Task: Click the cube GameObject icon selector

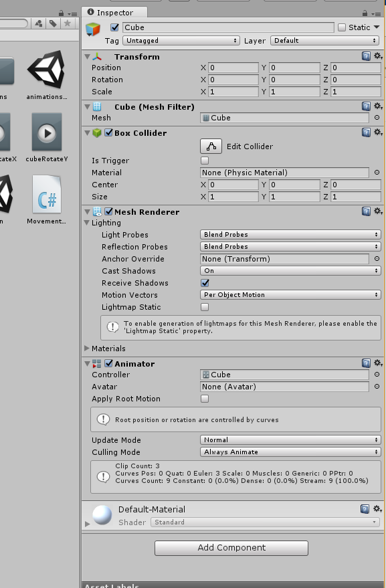Action: (94, 29)
